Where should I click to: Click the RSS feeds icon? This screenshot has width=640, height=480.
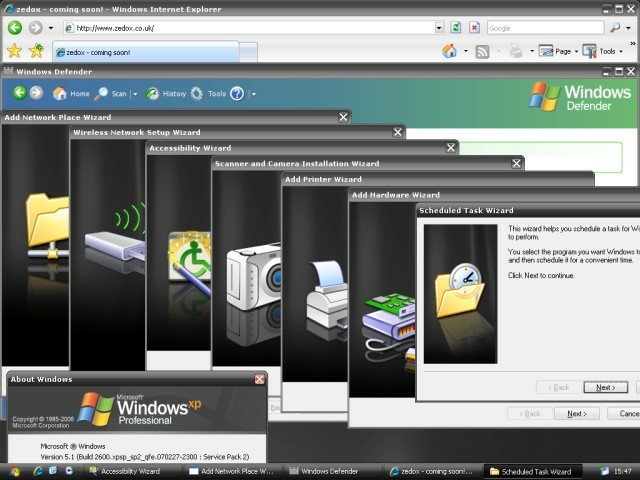click(x=482, y=52)
